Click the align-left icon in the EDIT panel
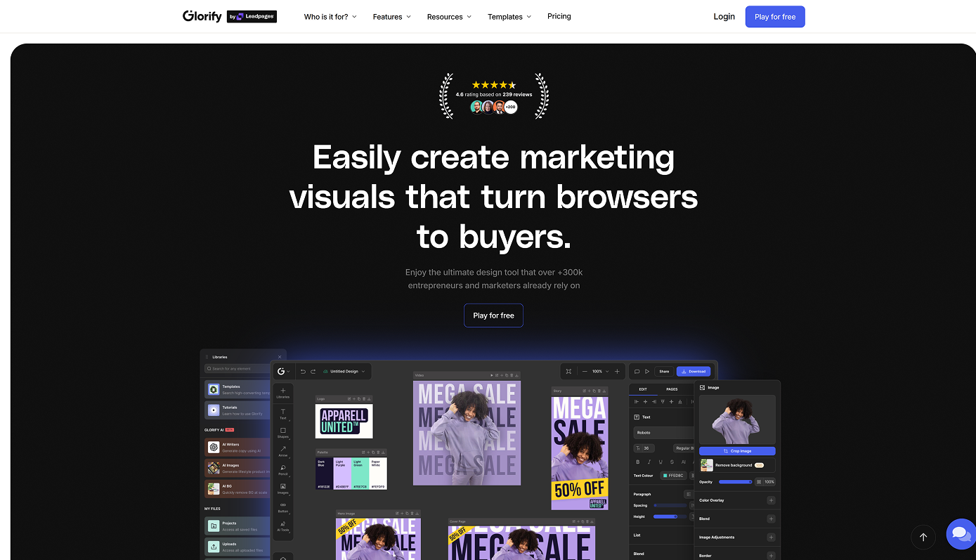 point(637,402)
